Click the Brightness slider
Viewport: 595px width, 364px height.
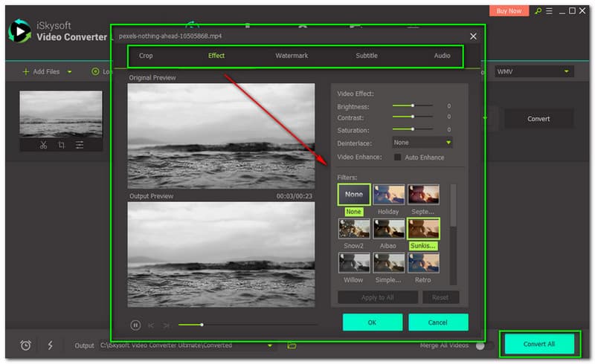pos(413,106)
